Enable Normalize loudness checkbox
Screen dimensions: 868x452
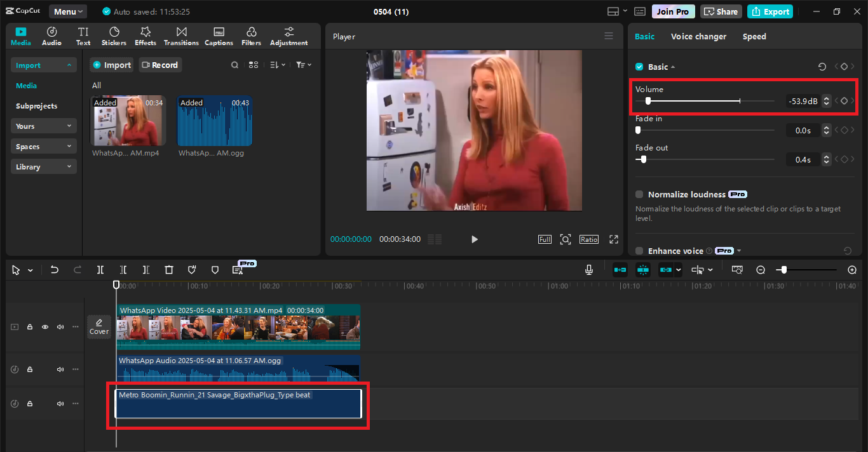(x=639, y=194)
